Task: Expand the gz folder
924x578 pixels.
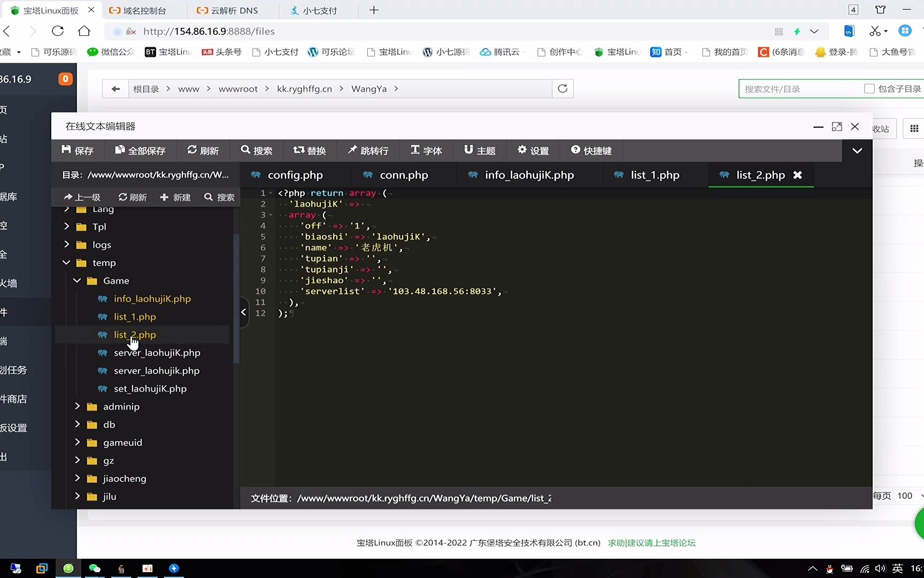Action: tap(78, 460)
